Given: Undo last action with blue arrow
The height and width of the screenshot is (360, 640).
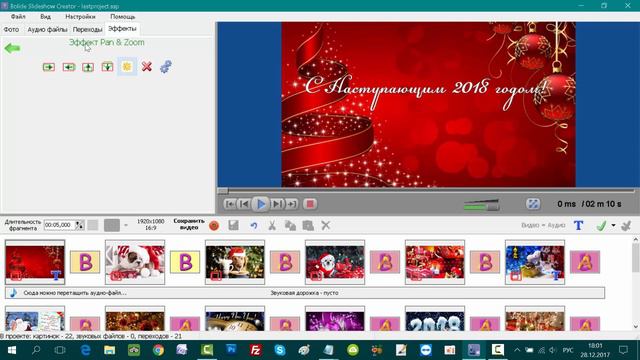Looking at the screenshot, I should pyautogui.click(x=253, y=225).
